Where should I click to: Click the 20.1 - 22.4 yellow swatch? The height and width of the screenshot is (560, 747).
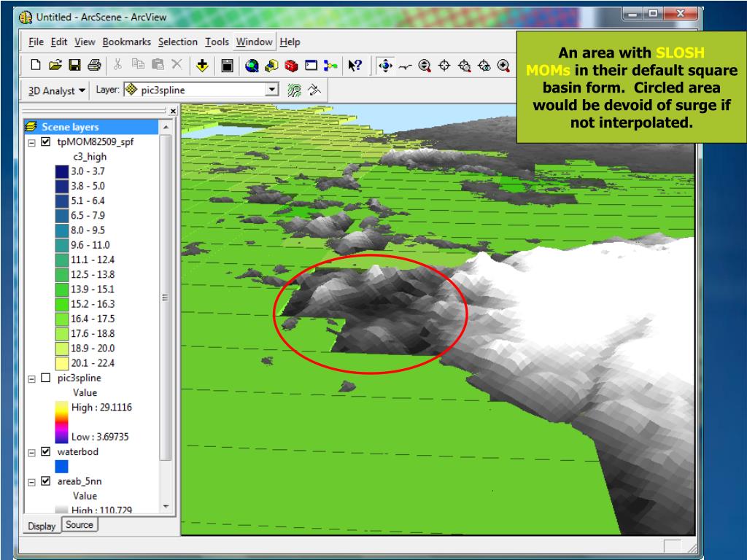point(62,363)
